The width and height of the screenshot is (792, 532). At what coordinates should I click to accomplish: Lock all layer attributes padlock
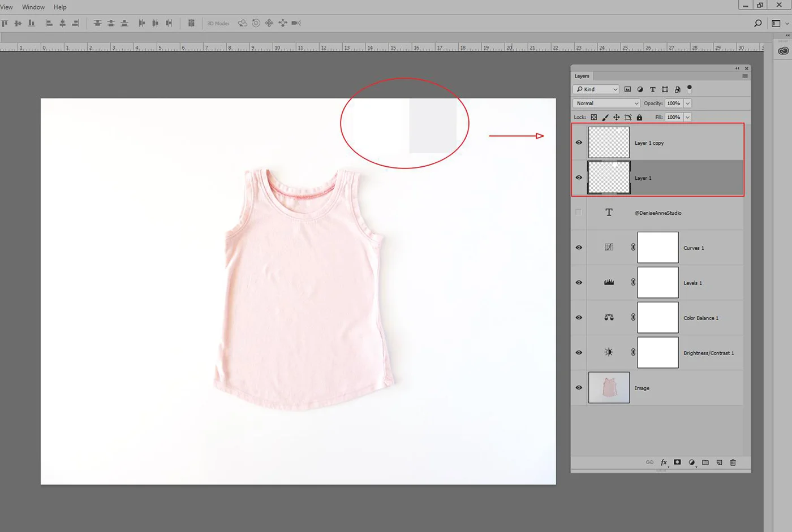639,117
